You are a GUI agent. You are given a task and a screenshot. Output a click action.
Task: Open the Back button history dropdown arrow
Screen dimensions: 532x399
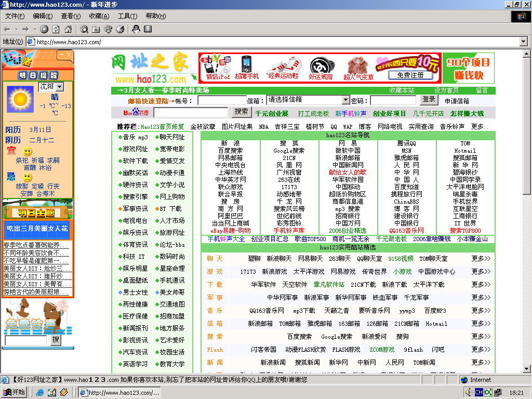pyautogui.click(x=16, y=30)
